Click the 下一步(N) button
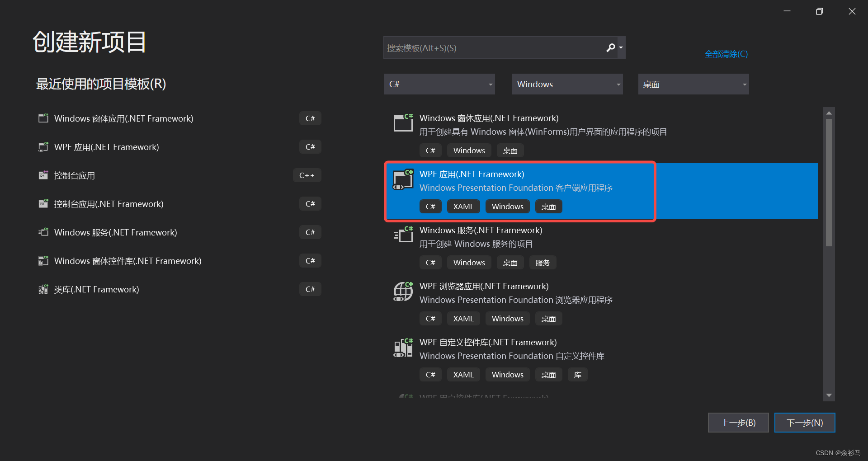 click(804, 423)
